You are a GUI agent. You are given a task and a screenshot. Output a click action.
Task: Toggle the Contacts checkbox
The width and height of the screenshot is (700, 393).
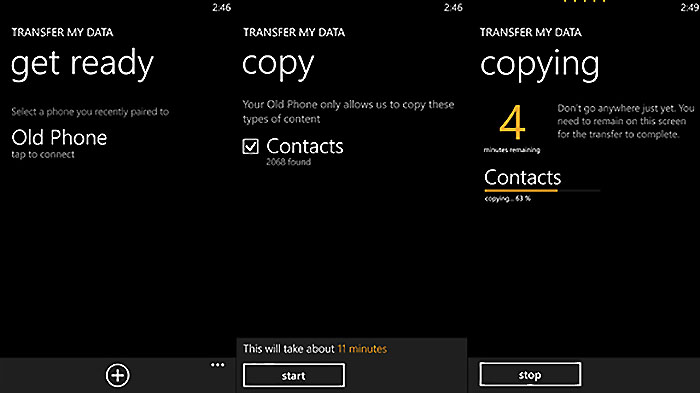pyautogui.click(x=250, y=146)
